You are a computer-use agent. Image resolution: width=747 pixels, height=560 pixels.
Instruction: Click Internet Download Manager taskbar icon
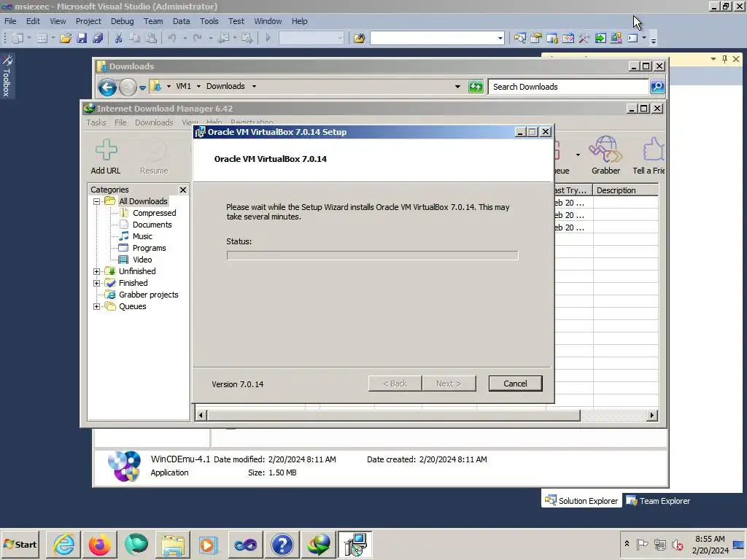(x=318, y=544)
